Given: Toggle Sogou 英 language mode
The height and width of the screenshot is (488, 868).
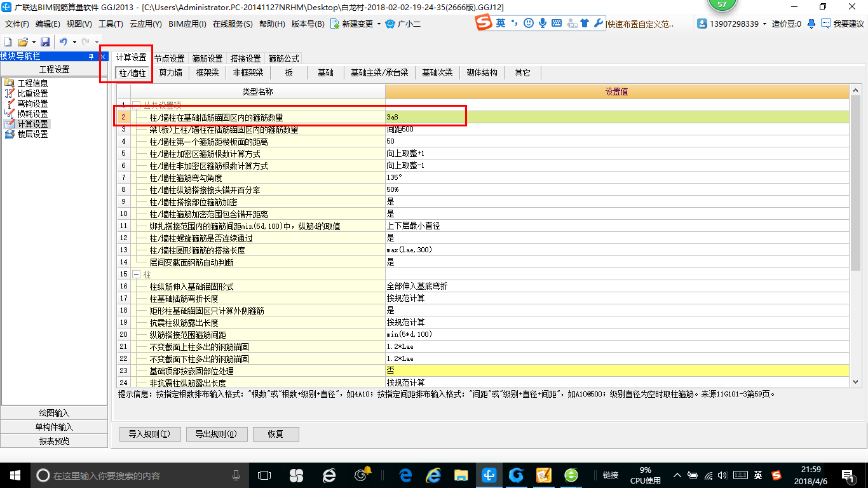Looking at the screenshot, I should tap(501, 23).
